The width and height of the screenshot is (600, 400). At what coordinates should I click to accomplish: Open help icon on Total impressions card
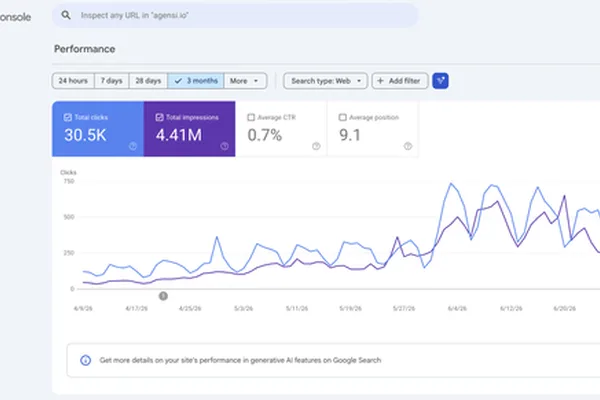[x=225, y=146]
